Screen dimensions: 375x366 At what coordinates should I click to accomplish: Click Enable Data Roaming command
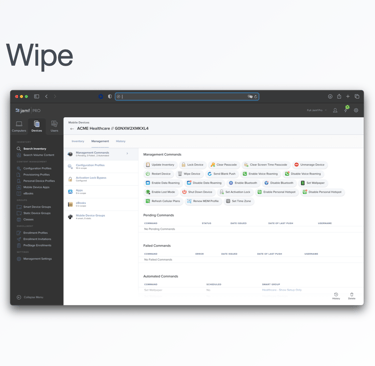(163, 183)
